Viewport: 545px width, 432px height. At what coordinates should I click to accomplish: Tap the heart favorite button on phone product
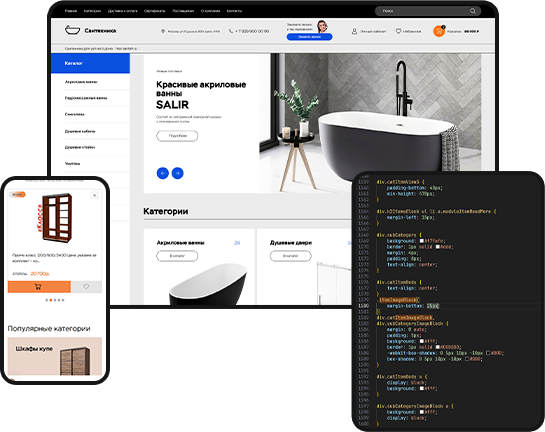pyautogui.click(x=86, y=287)
